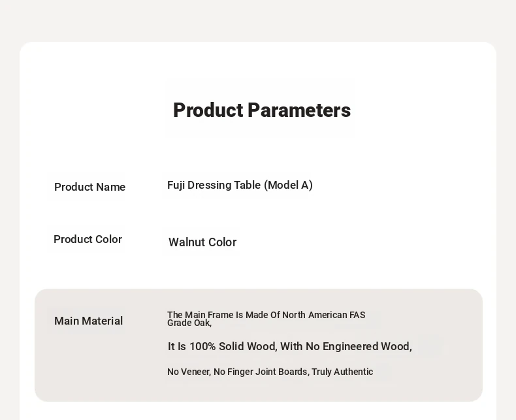Click the words Engineered Wood

point(367,346)
